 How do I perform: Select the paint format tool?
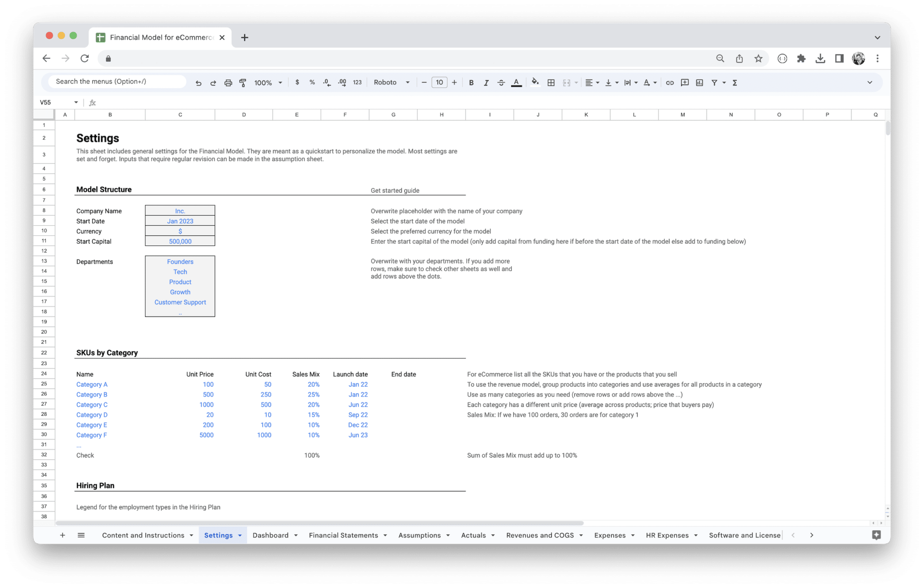pyautogui.click(x=243, y=82)
